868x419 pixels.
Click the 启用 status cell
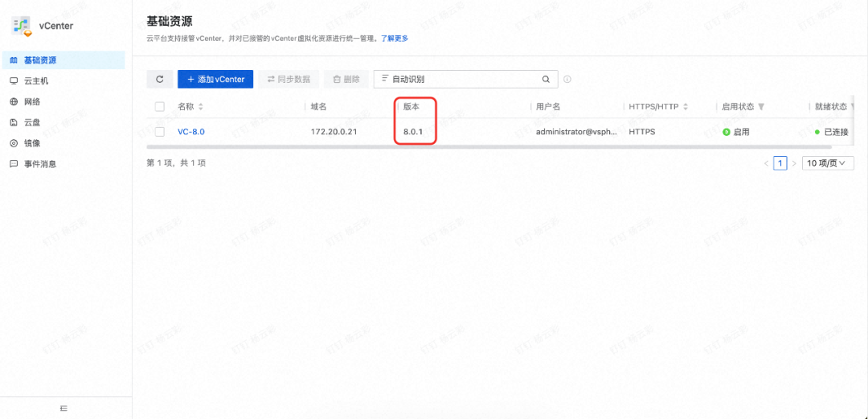pos(736,132)
